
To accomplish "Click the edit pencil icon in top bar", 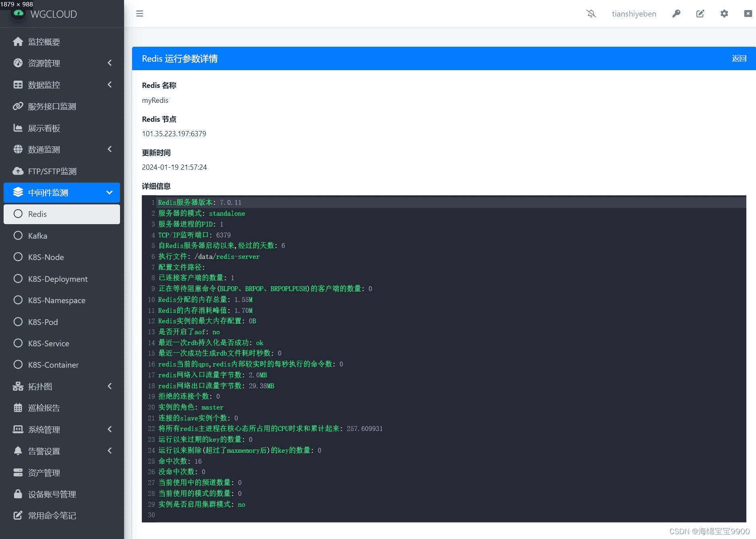I will point(700,13).
